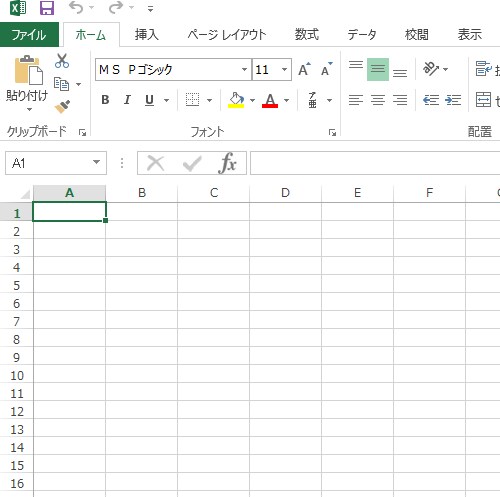The height and width of the screenshot is (497, 500).
Task: Click the formula bar Enter checkmark icon
Action: pos(192,163)
